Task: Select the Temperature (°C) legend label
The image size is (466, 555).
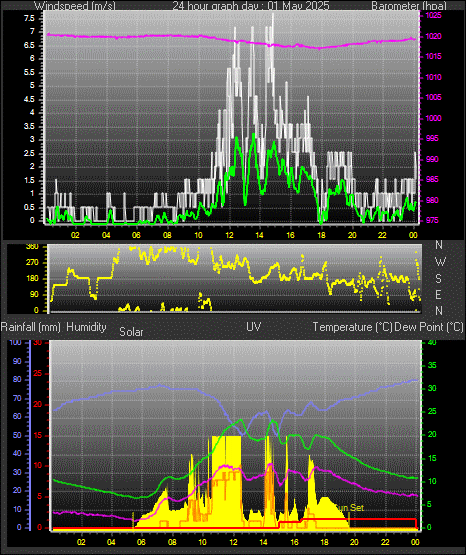Action: point(352,327)
